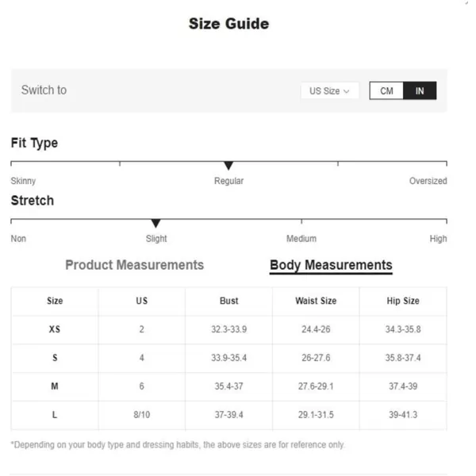Image resolution: width=476 pixels, height=476 pixels.
Task: Open the Product Measurements tab
Action: click(x=135, y=265)
